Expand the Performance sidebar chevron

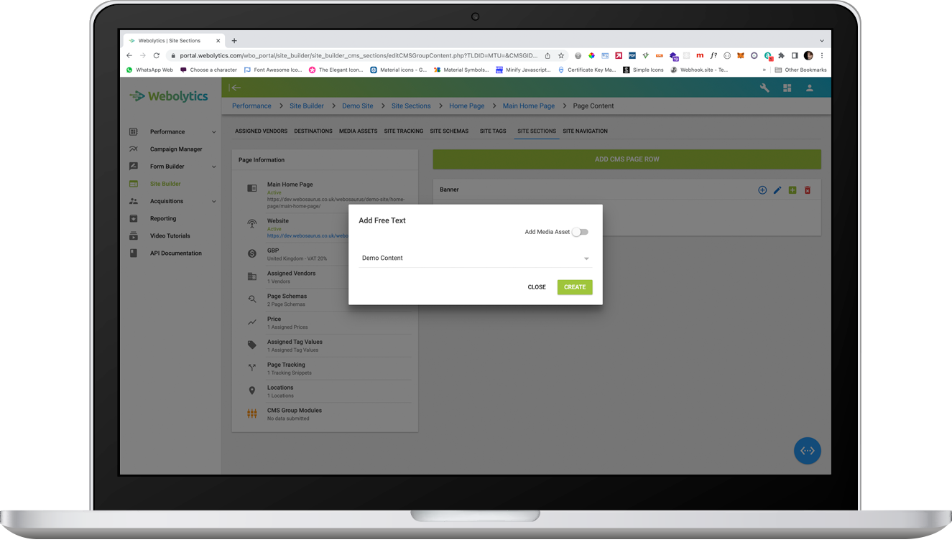point(213,132)
